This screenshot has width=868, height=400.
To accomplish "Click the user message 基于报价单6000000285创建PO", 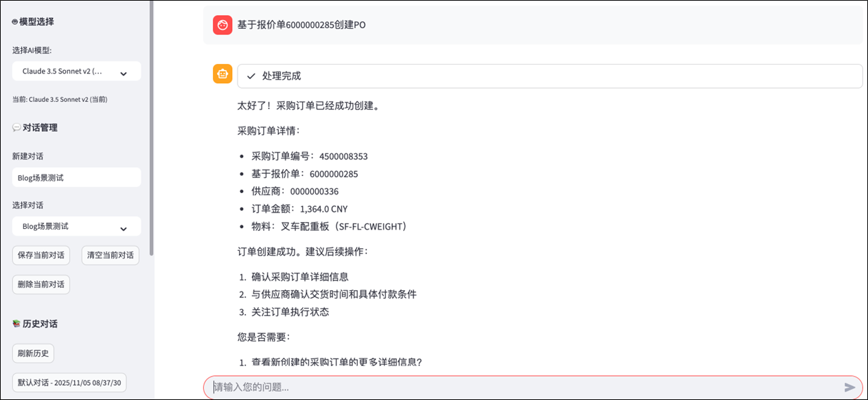I will click(301, 25).
